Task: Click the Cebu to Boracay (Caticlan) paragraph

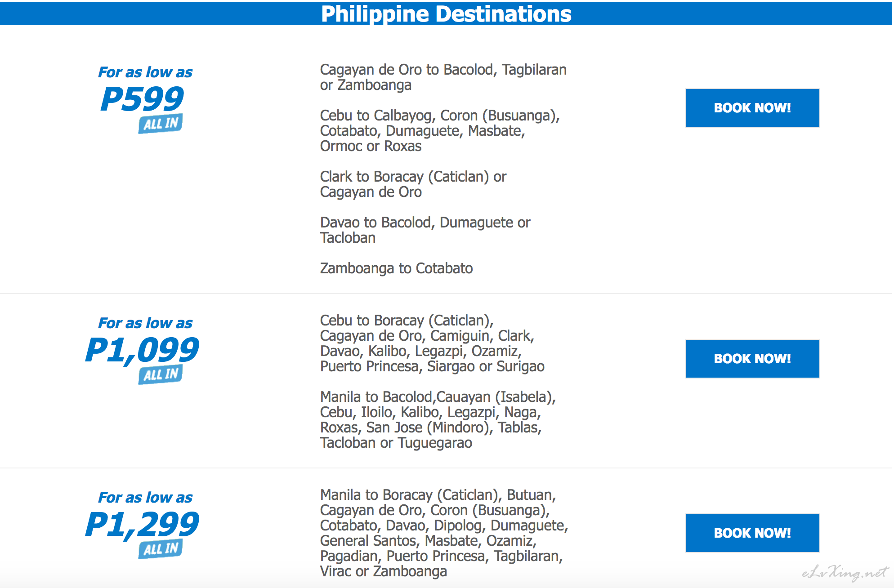Action: coord(432,343)
